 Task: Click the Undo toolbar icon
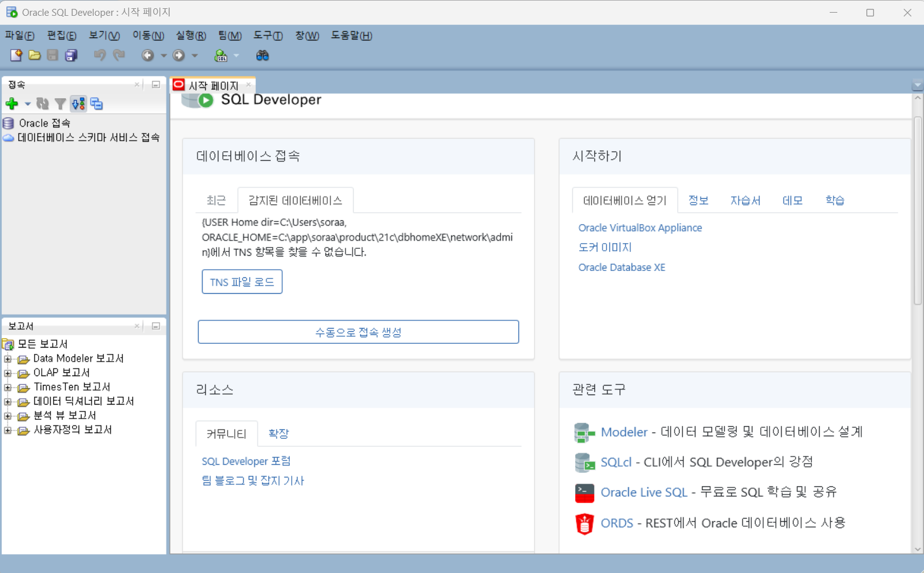(x=99, y=55)
